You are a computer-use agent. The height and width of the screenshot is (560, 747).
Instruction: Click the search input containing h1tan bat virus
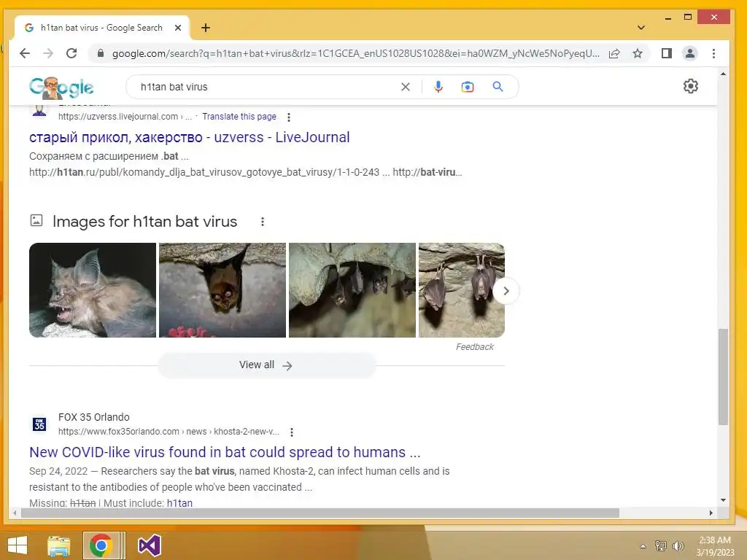(267, 87)
